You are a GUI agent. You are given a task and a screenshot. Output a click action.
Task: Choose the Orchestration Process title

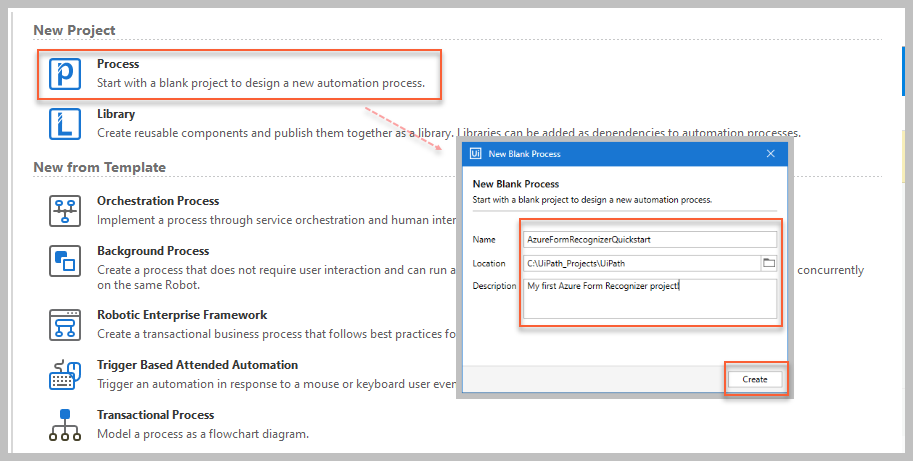tap(158, 201)
